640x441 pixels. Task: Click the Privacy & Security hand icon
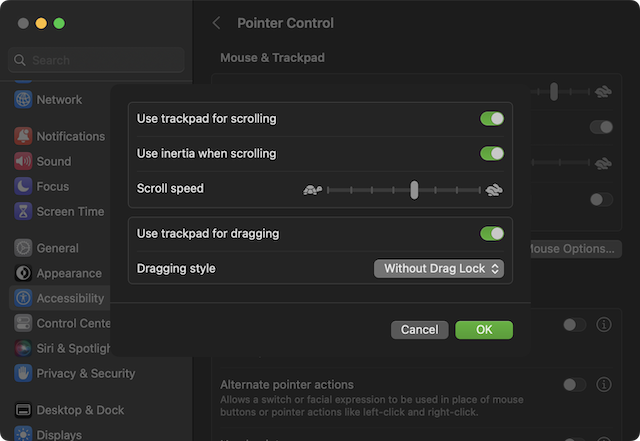[23, 373]
